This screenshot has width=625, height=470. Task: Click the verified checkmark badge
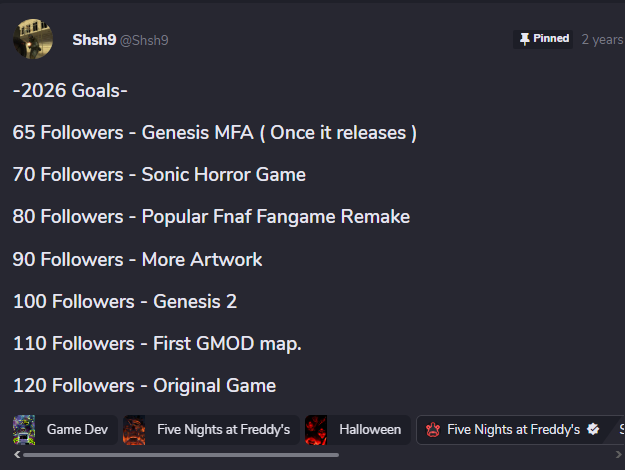coord(594,430)
